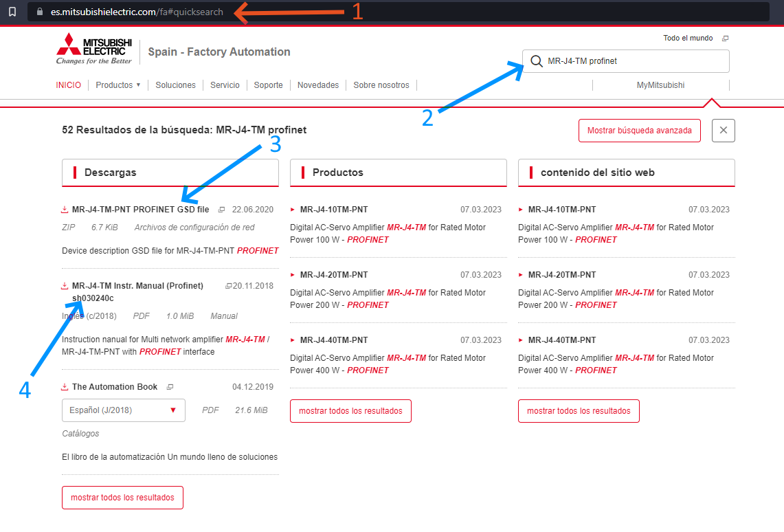The width and height of the screenshot is (784, 532).
Task: Click the browser bookmark icon
Action: click(x=12, y=12)
